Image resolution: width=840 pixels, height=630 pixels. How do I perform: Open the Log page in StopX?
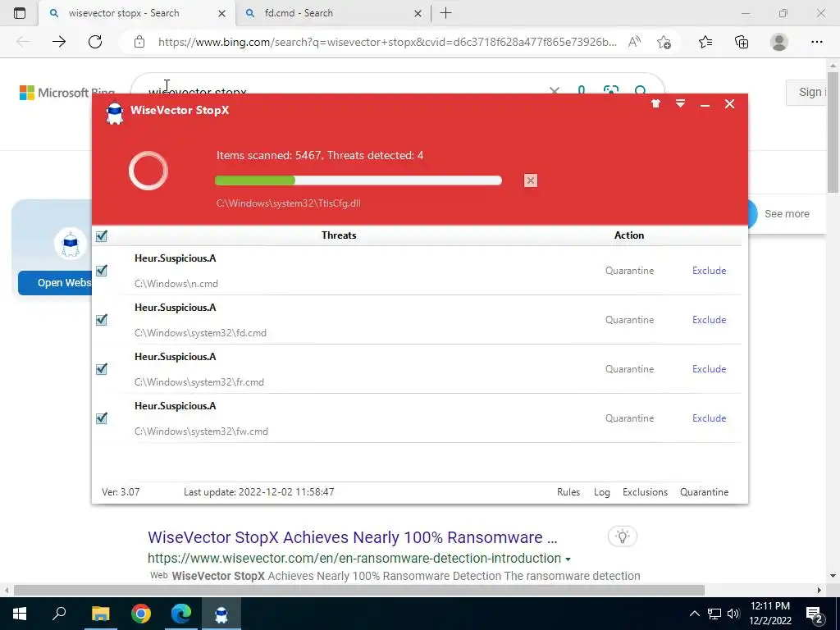coord(601,492)
